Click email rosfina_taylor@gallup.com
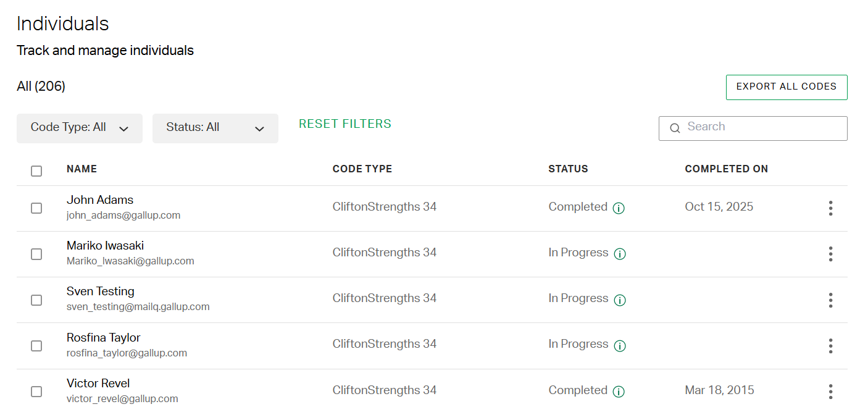 127,353
